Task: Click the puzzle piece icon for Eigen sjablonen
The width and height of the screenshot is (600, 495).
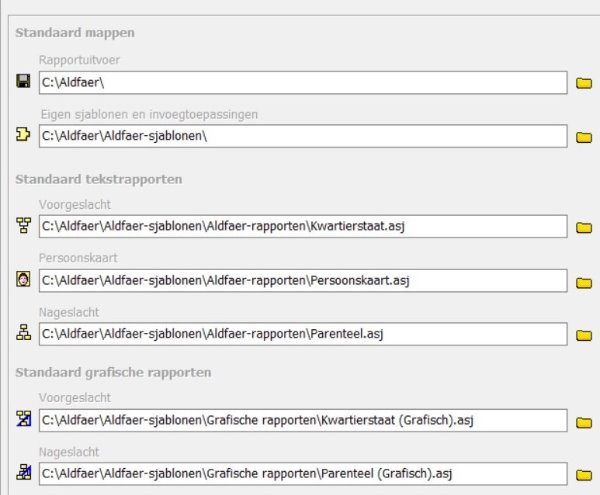Action: (x=23, y=135)
